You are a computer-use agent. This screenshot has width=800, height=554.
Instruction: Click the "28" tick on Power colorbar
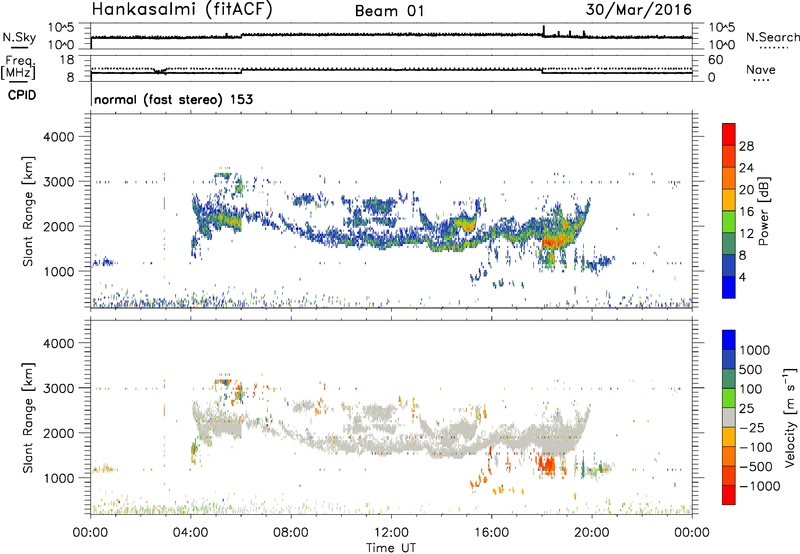pos(746,146)
